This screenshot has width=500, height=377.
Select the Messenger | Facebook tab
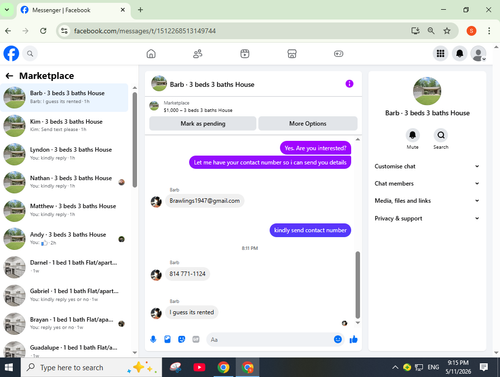(x=73, y=10)
